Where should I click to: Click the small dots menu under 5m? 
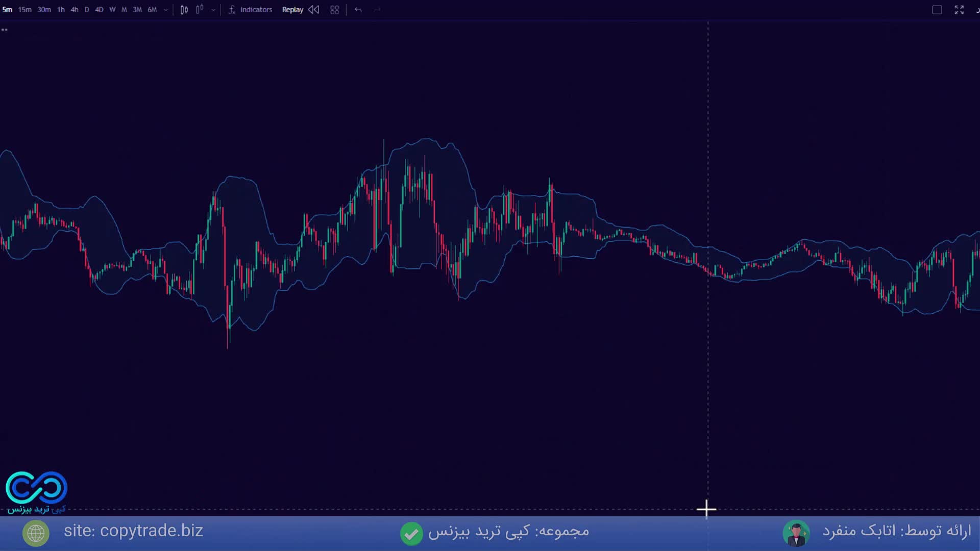point(5,30)
